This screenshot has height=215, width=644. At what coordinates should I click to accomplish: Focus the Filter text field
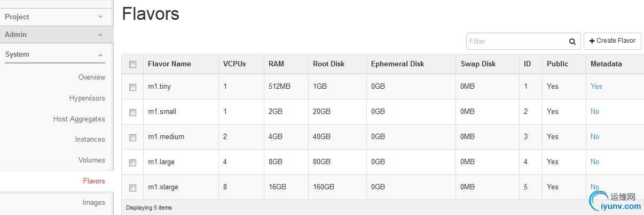(x=515, y=41)
